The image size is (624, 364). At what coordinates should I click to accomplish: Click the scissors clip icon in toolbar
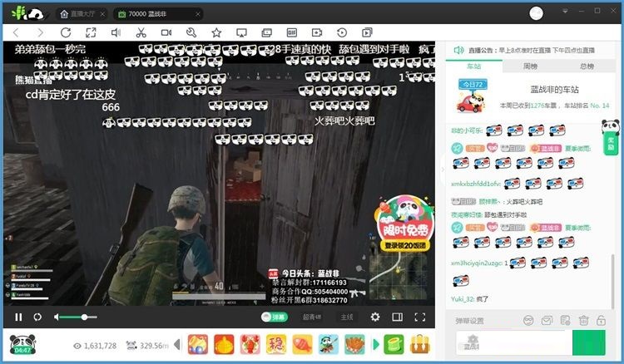[141, 32]
